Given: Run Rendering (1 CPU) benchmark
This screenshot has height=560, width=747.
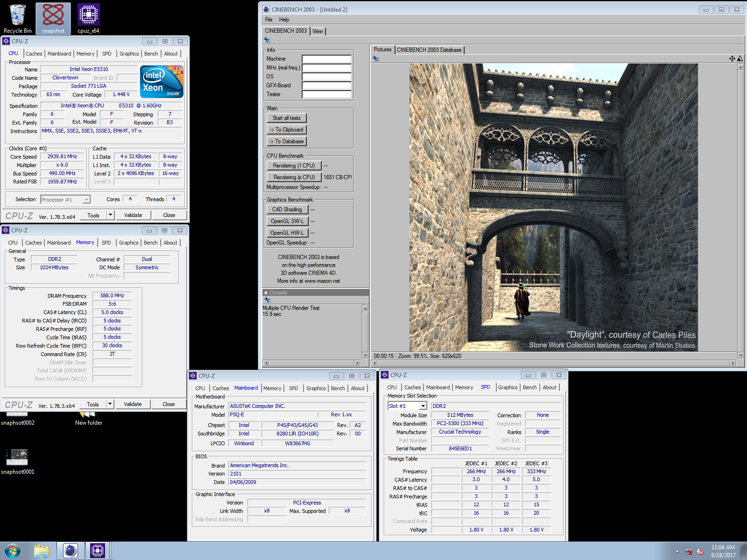Looking at the screenshot, I should pyautogui.click(x=294, y=166).
